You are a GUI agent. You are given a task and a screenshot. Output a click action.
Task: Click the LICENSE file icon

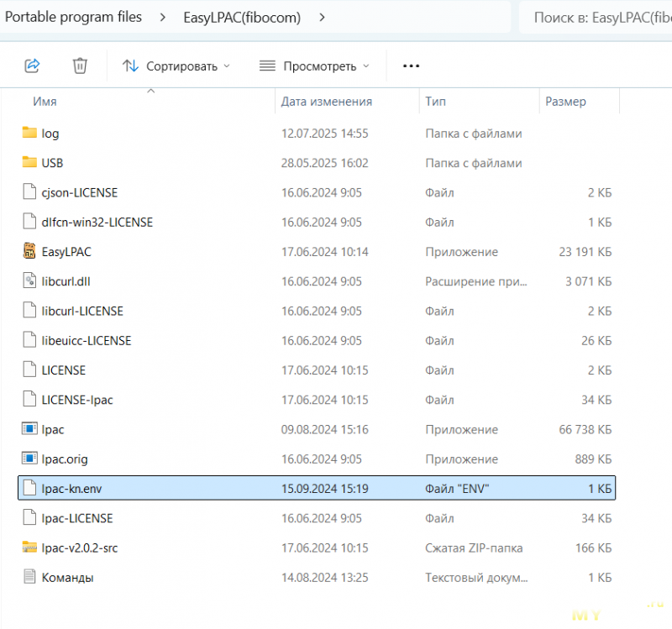pos(29,369)
